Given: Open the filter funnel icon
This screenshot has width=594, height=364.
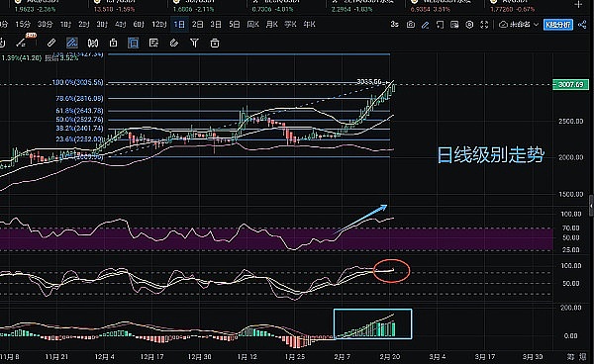Looking at the screenshot, I should coord(194,43).
